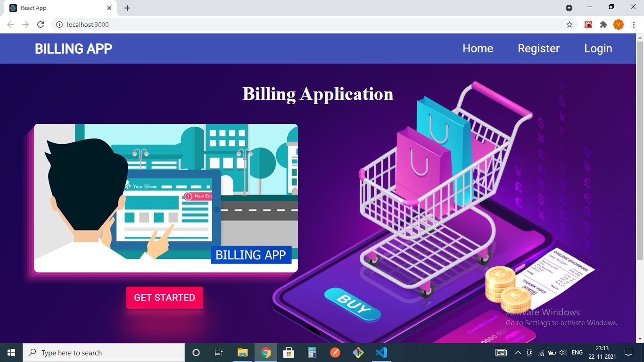
Task: Open File Explorer from the taskbar
Action: click(x=242, y=352)
